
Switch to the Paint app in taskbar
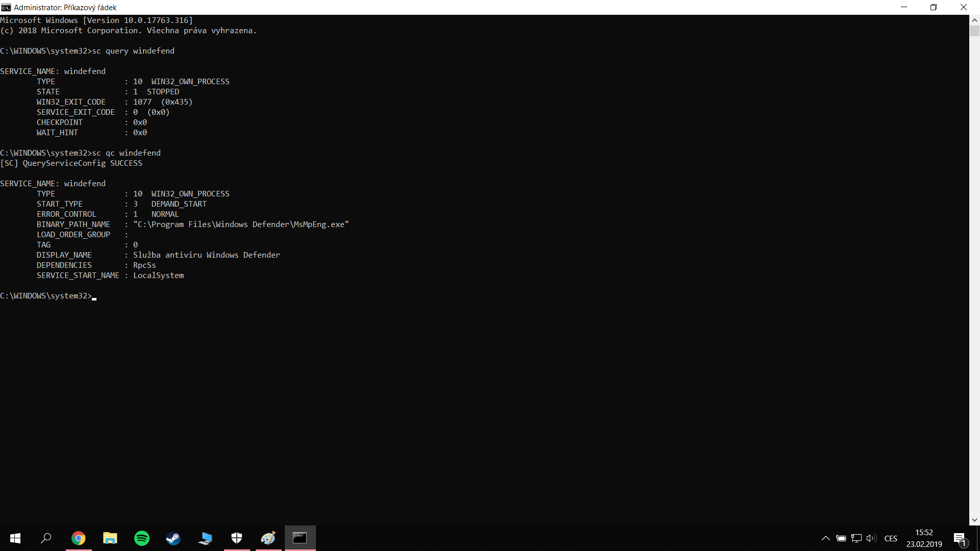pyautogui.click(x=268, y=538)
